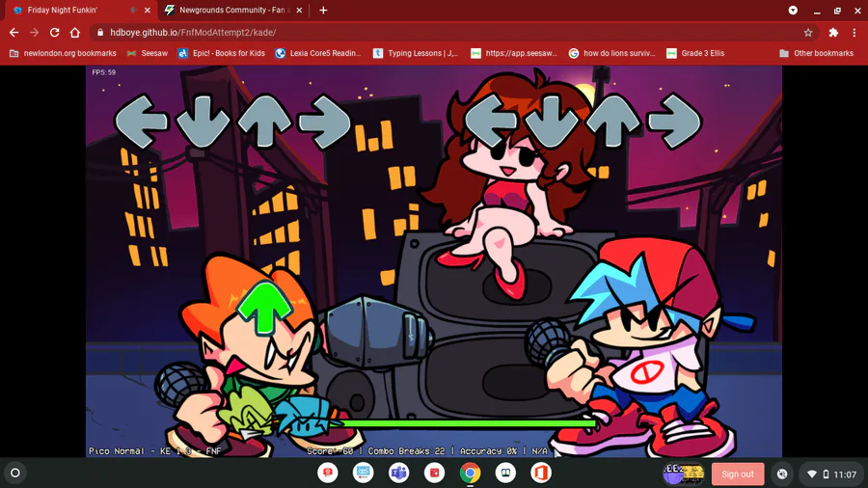The width and height of the screenshot is (868, 488).
Task: Click Pico's health bar icon
Action: (246, 412)
